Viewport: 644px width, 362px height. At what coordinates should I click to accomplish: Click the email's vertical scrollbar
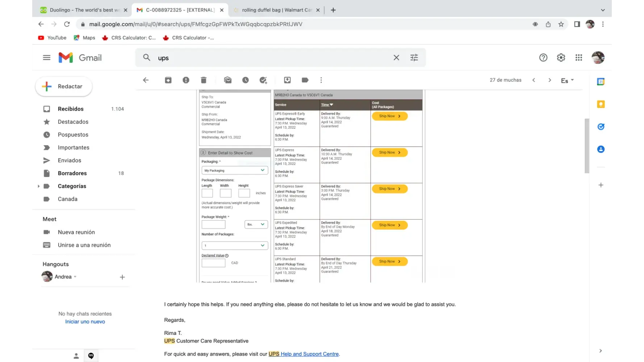tap(587, 146)
